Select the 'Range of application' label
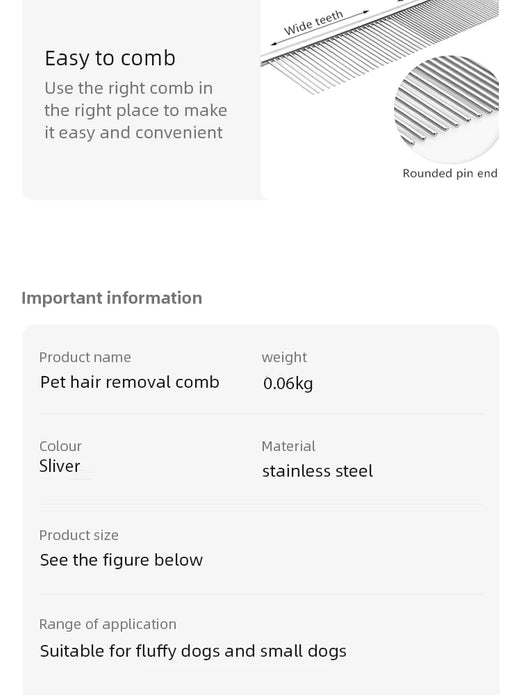This screenshot has height=695, width=521. pyautogui.click(x=108, y=624)
